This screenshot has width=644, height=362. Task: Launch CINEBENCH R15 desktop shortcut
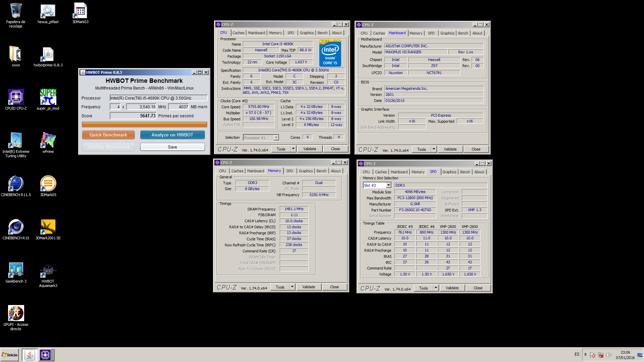16,229
